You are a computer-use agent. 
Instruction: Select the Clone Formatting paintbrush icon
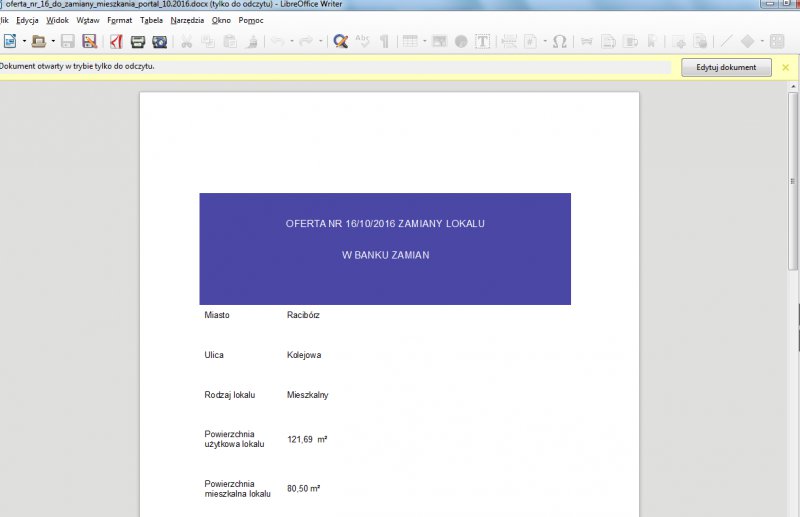click(x=252, y=41)
